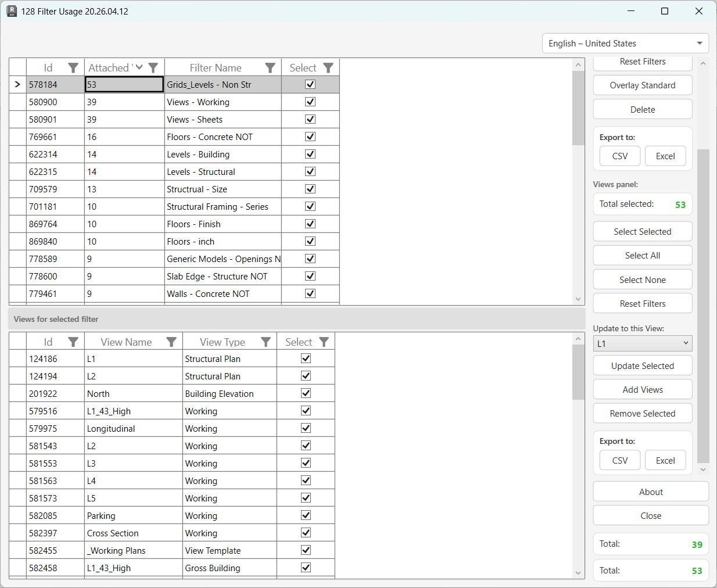The width and height of the screenshot is (717, 588).
Task: Filter the Select column in the views grid
Action: coord(324,342)
